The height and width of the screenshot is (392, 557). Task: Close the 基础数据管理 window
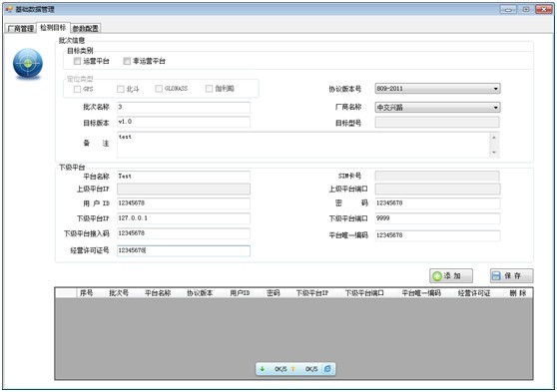pos(543,9)
